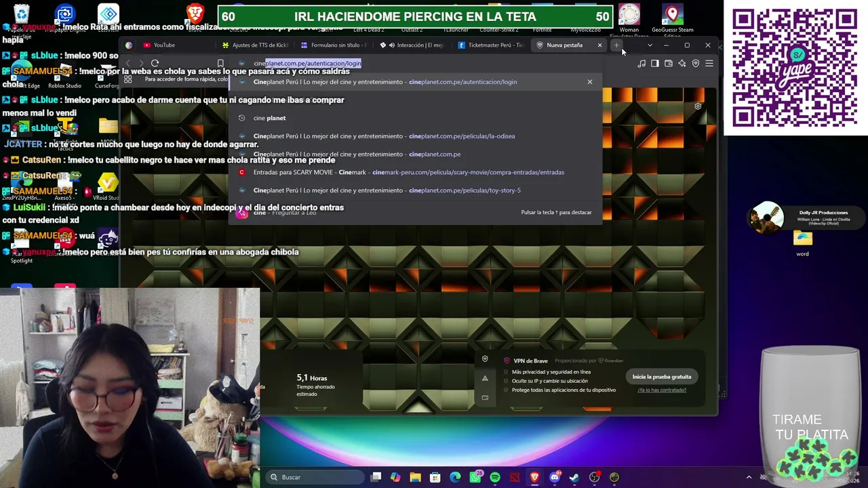Viewport: 868px width, 488px height.
Task: Open the bookmarks bar apps grid icon
Action: (x=127, y=79)
